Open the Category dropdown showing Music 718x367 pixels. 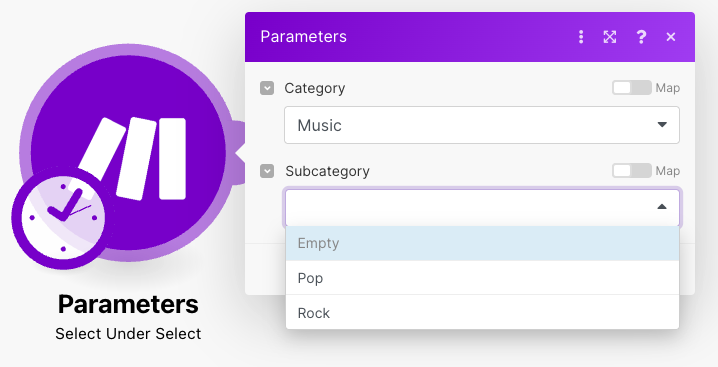click(x=482, y=125)
